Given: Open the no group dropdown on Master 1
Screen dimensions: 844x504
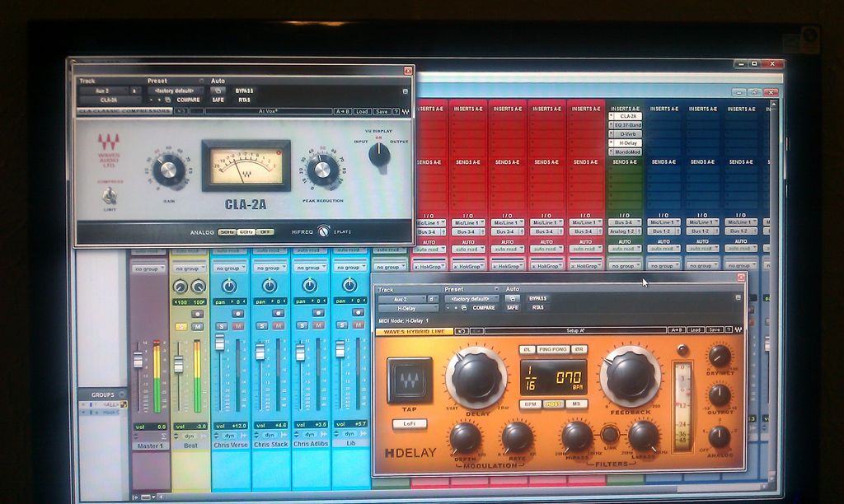Looking at the screenshot, I should [148, 268].
